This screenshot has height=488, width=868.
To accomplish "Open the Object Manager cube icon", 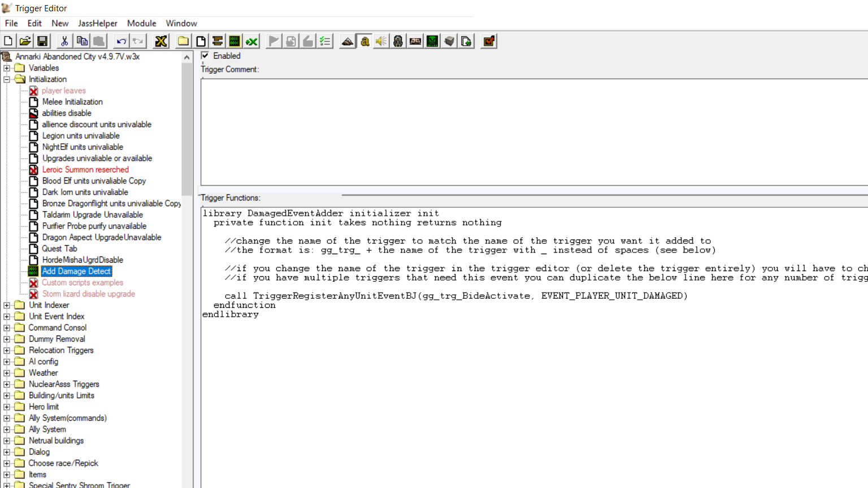I will (x=449, y=41).
